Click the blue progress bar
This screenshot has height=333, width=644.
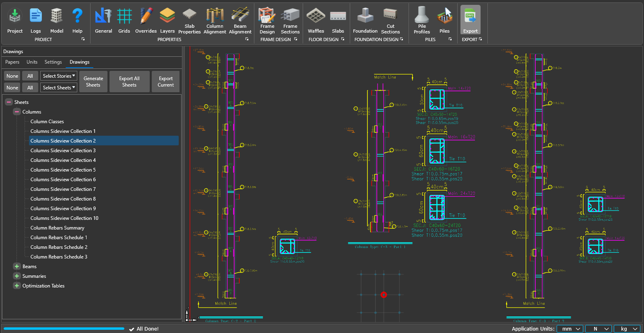pos(64,329)
